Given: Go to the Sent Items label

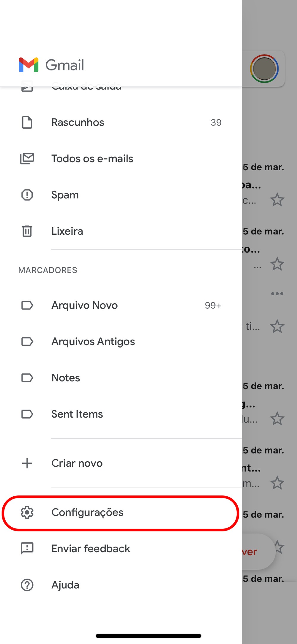Looking at the screenshot, I should click(77, 414).
